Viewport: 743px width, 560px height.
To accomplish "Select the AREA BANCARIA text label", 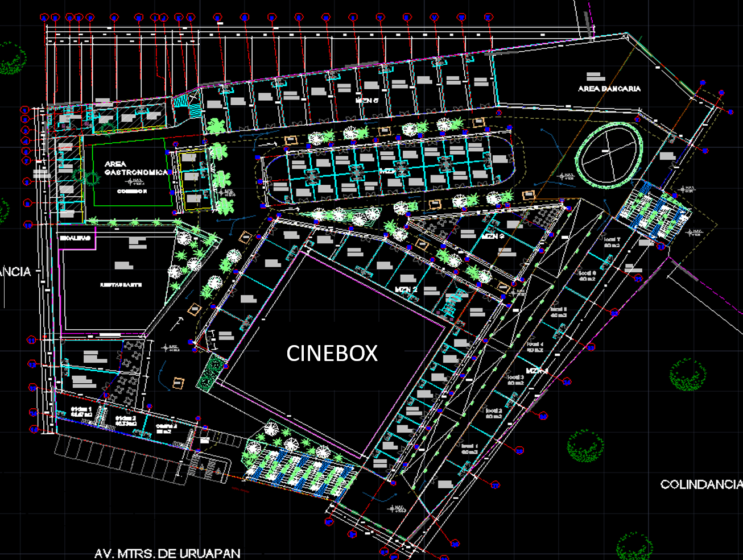I will (609, 89).
